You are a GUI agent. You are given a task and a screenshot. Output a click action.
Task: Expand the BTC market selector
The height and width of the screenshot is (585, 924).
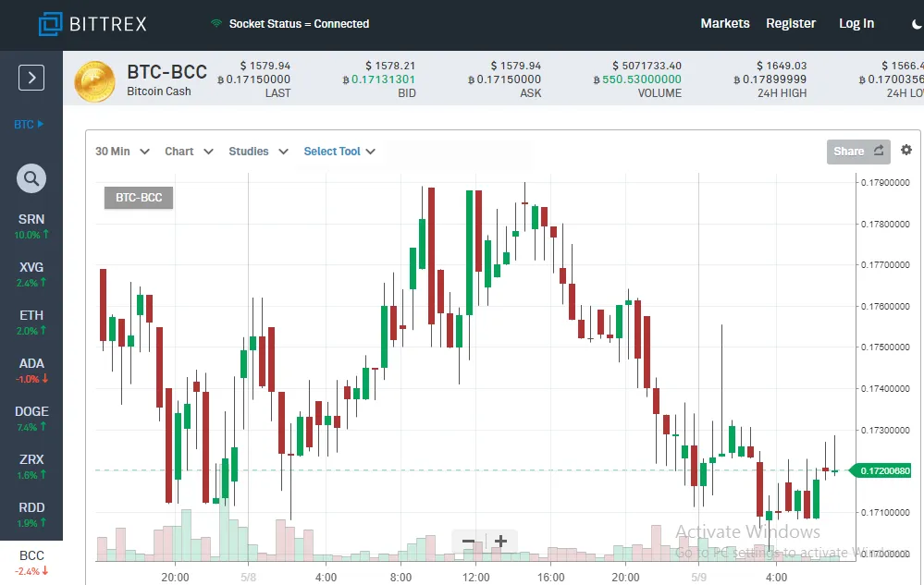(x=29, y=124)
